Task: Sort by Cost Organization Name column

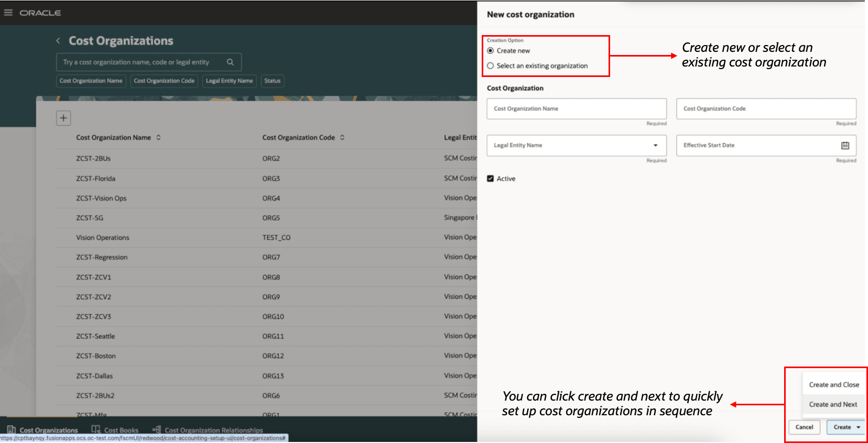Action: tap(158, 137)
